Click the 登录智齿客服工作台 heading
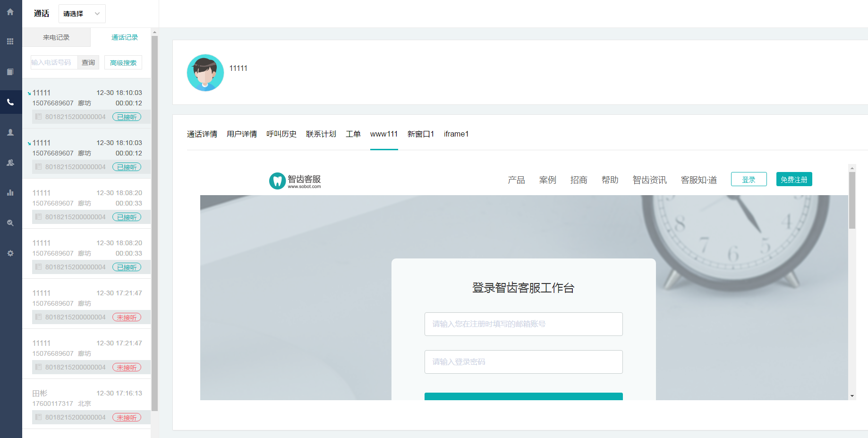 tap(523, 288)
